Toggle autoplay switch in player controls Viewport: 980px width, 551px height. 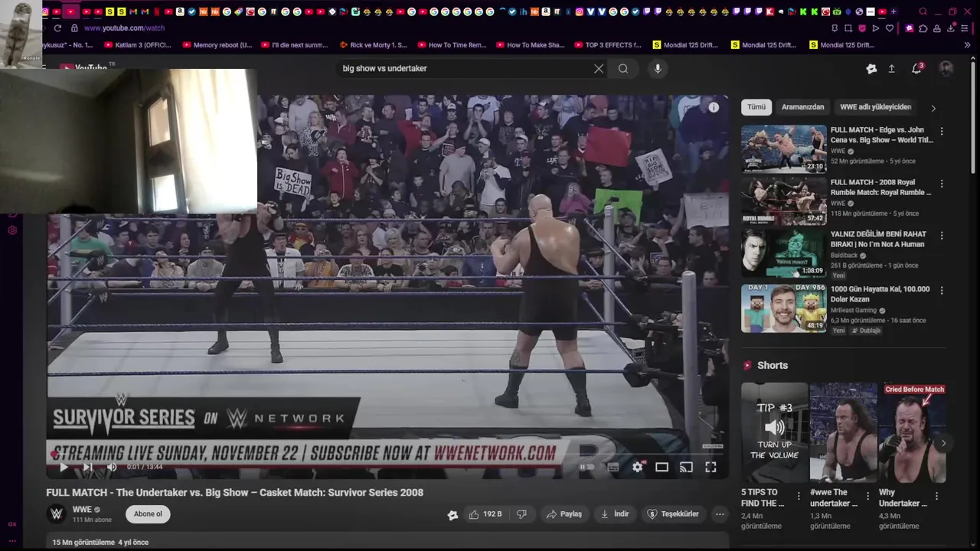pos(586,467)
